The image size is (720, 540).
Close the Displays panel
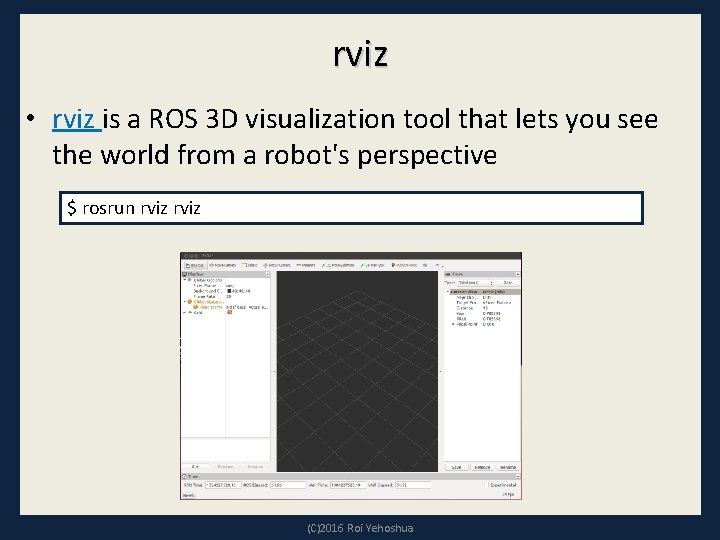pyautogui.click(x=267, y=274)
